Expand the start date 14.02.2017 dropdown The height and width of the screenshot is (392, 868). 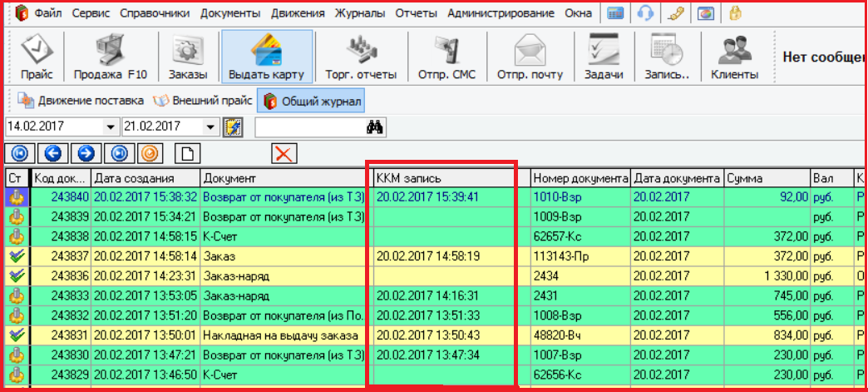[111, 127]
